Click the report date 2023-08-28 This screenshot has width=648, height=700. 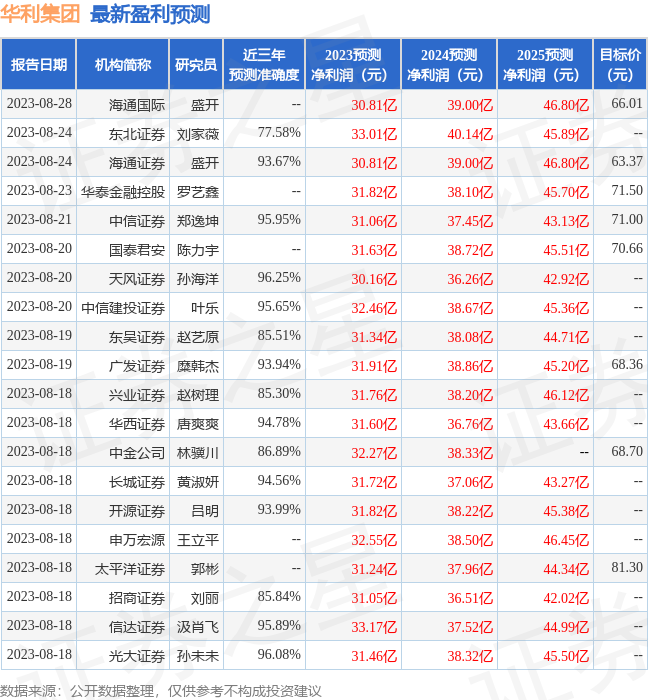tap(39, 104)
